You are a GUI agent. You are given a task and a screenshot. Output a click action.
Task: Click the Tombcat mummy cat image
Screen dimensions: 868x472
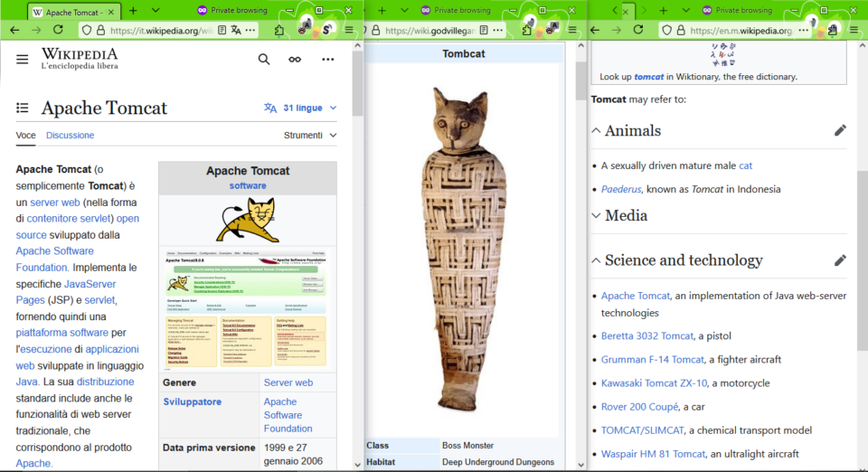pos(463,249)
